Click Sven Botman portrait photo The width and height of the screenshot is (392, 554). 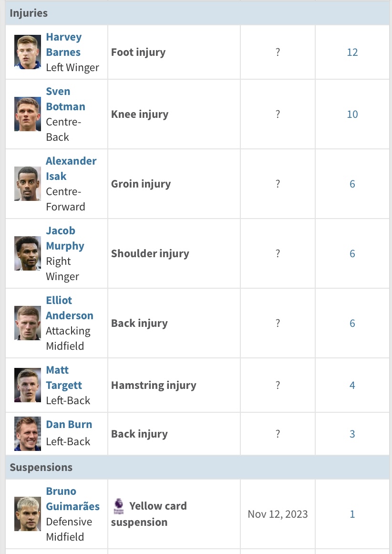click(x=28, y=114)
